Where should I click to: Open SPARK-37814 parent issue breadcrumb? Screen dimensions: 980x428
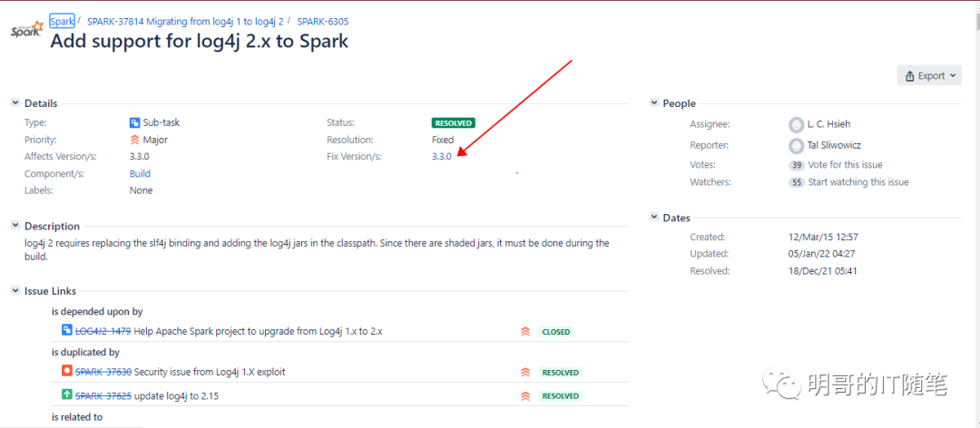(185, 21)
